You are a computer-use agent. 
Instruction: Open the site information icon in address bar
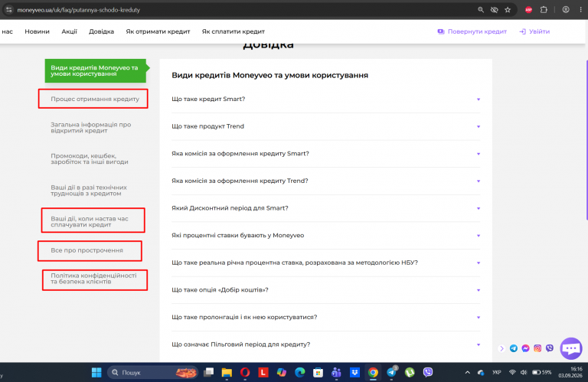pyautogui.click(x=8, y=10)
